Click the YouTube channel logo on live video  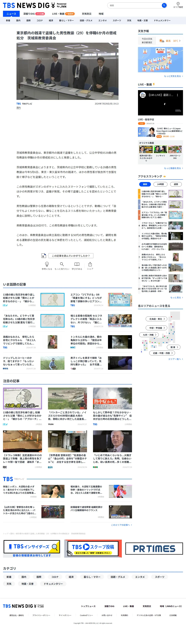(x=143, y=95)
